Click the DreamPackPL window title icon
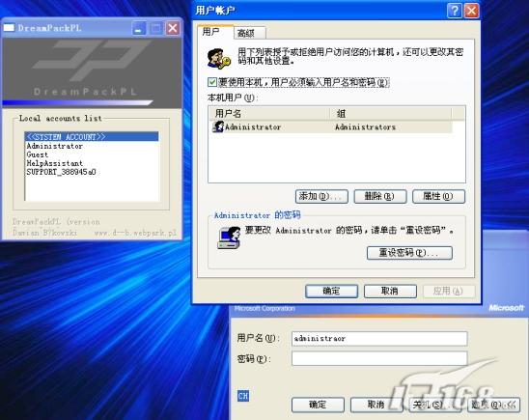The width and height of the screenshot is (529, 420). pyautogui.click(x=9, y=28)
